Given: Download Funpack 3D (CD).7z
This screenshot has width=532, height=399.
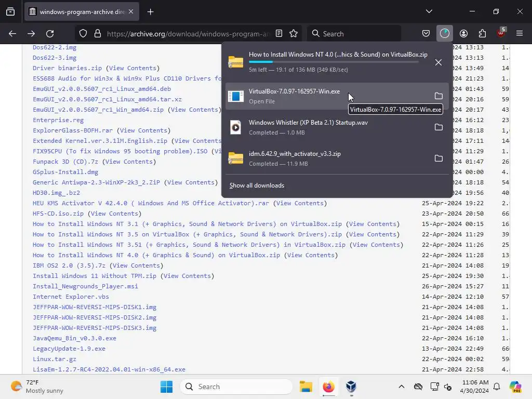Looking at the screenshot, I should coord(65,162).
